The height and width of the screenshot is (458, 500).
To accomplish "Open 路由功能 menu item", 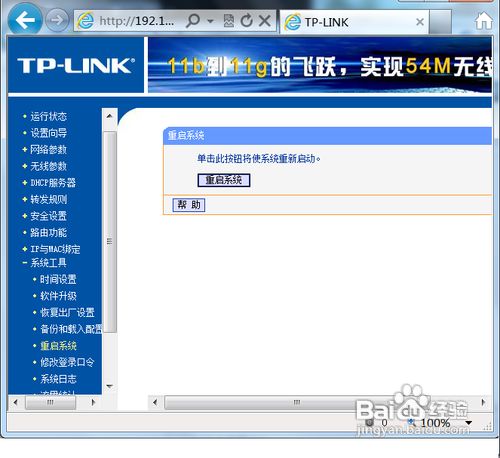I will (49, 233).
